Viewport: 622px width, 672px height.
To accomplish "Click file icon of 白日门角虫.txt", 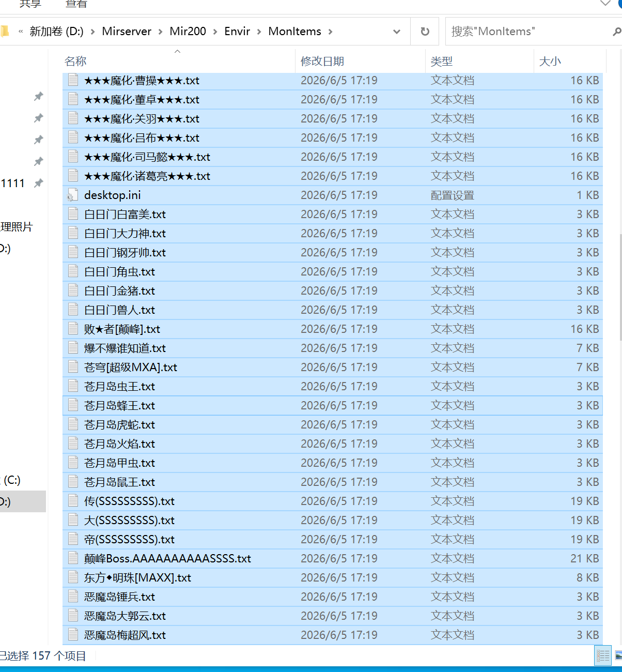I will [73, 271].
